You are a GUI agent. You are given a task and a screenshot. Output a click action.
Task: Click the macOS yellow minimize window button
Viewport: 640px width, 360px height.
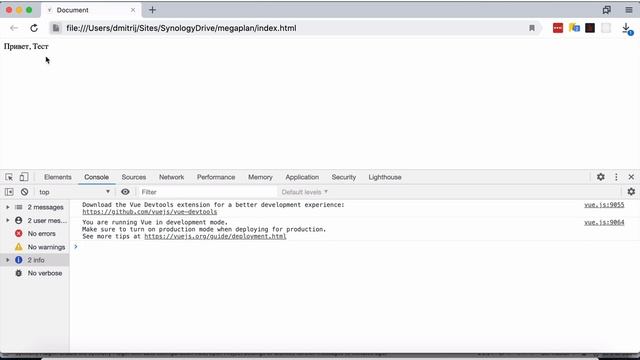pyautogui.click(x=19, y=10)
